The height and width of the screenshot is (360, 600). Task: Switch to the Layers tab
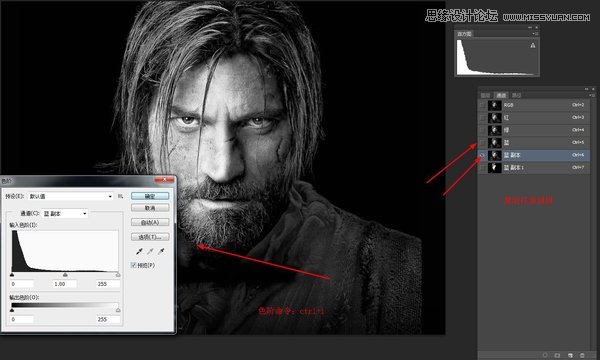coord(485,95)
